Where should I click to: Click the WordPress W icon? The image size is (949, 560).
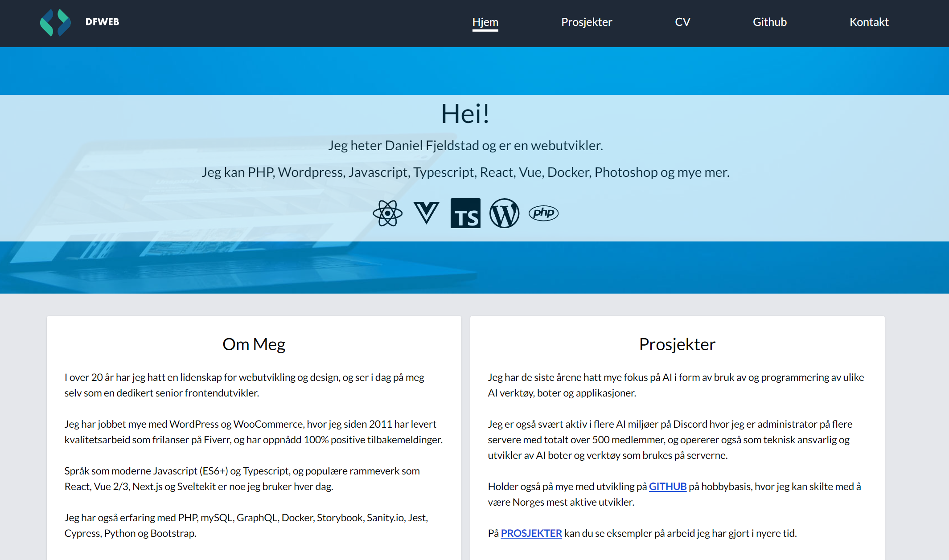pyautogui.click(x=504, y=213)
